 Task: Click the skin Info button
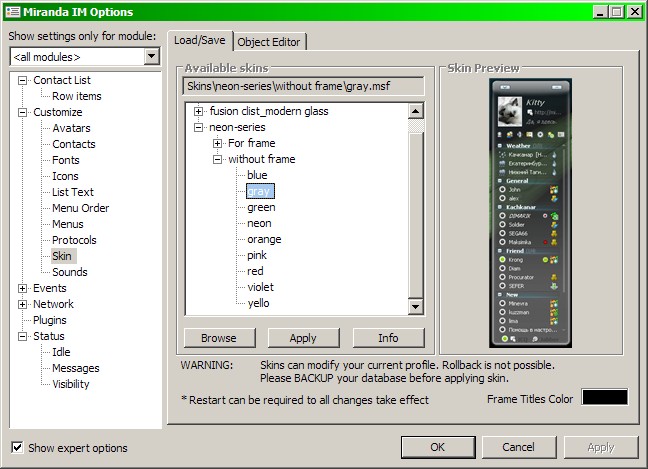point(388,338)
